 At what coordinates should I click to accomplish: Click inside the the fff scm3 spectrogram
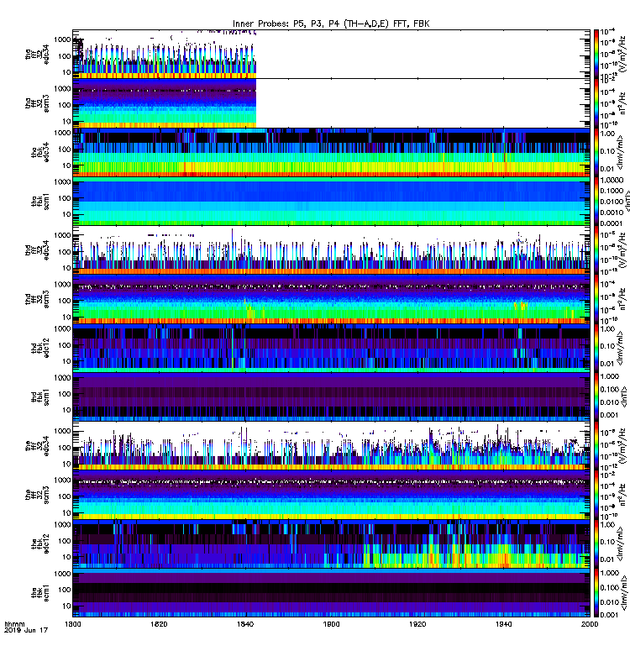[331, 495]
